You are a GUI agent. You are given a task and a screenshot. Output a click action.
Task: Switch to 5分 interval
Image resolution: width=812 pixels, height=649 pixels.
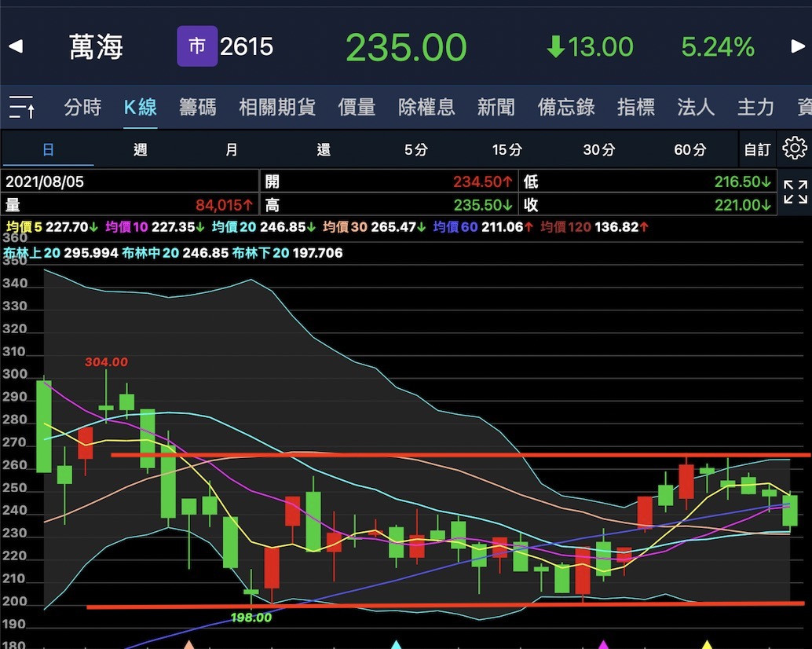coord(416,150)
